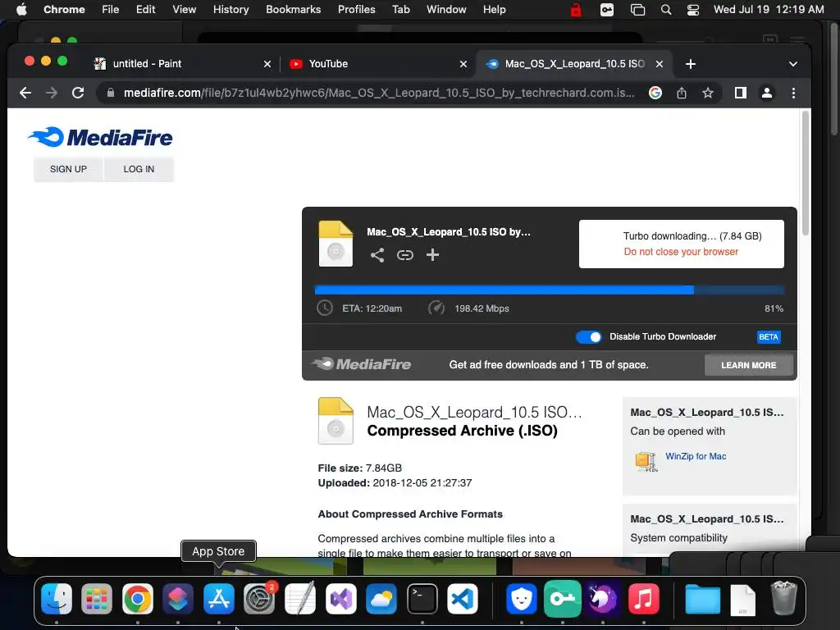
Task: Open the WinZip for Mac link
Action: pyautogui.click(x=696, y=456)
